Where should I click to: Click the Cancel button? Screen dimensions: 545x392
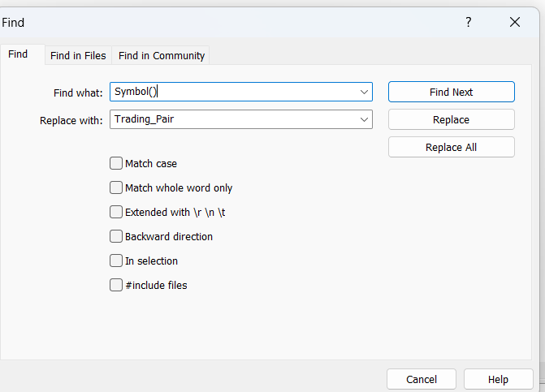pos(421,379)
